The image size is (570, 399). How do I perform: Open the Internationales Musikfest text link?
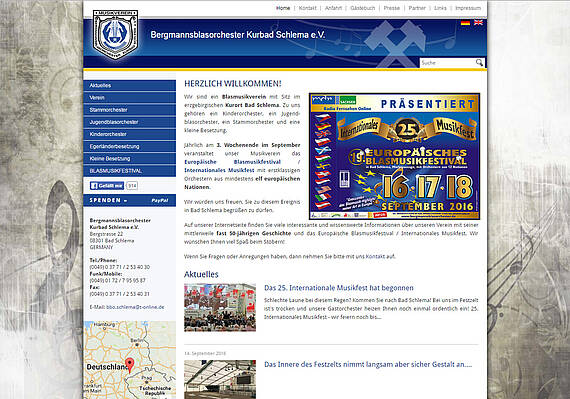tap(219, 170)
